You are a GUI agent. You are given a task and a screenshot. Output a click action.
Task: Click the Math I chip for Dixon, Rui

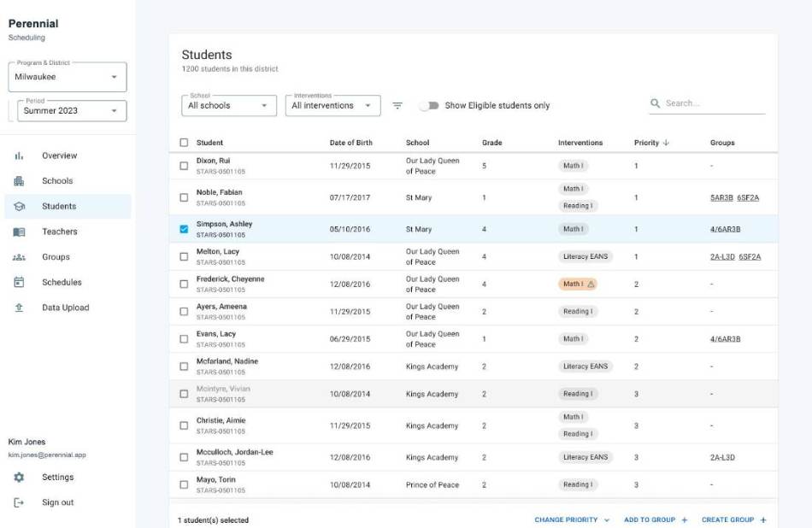point(573,166)
